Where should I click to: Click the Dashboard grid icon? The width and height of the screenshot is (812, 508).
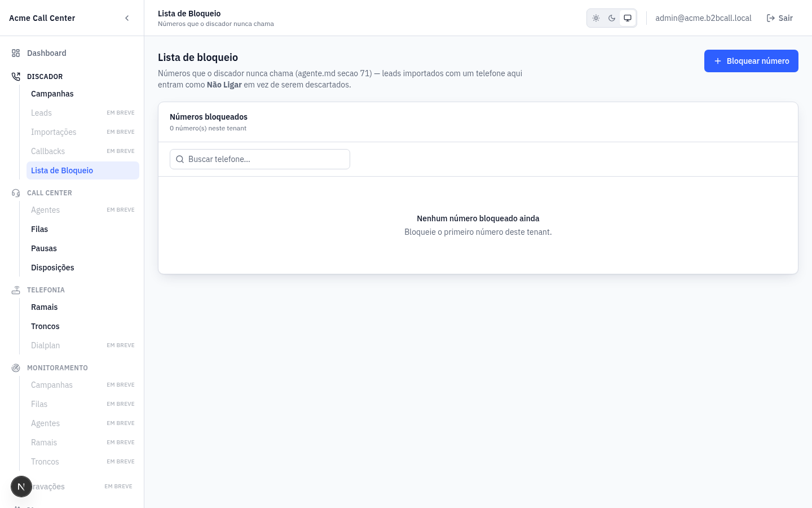(x=16, y=53)
